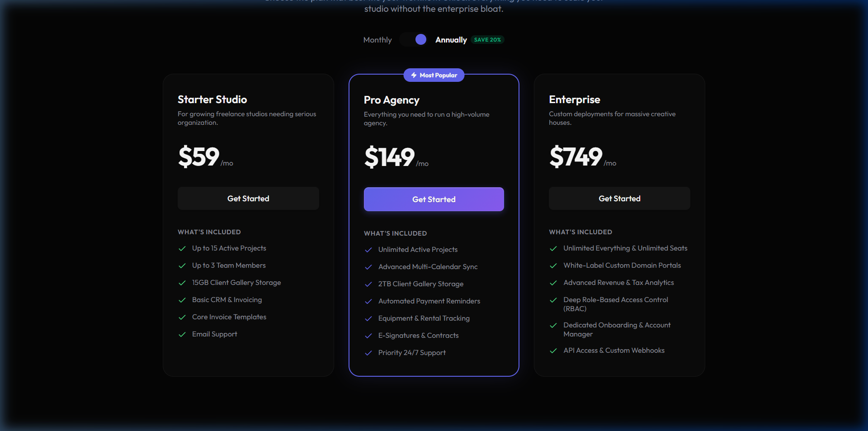Click checkmark beside Priority 24/7 Support
This screenshot has height=431, width=868.
coord(368,353)
